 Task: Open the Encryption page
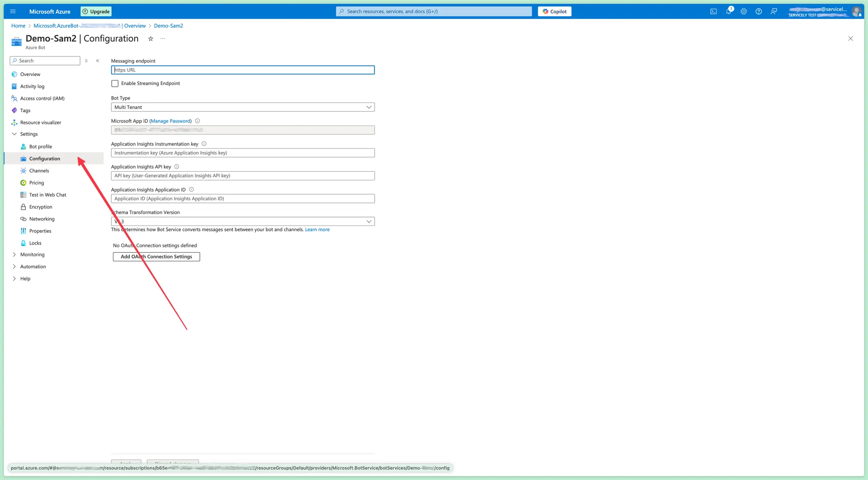41,207
